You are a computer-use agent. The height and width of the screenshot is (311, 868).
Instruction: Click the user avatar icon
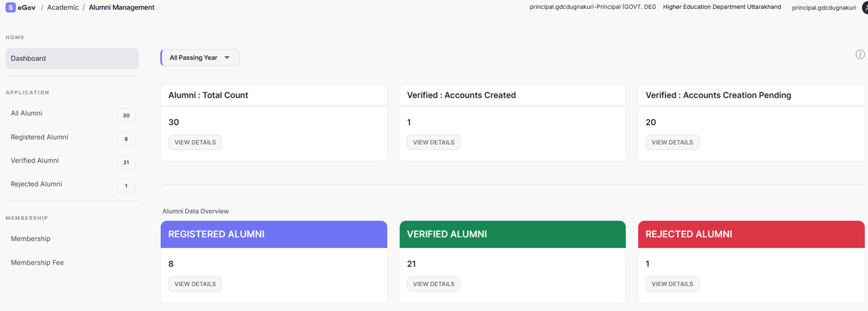(x=865, y=7)
